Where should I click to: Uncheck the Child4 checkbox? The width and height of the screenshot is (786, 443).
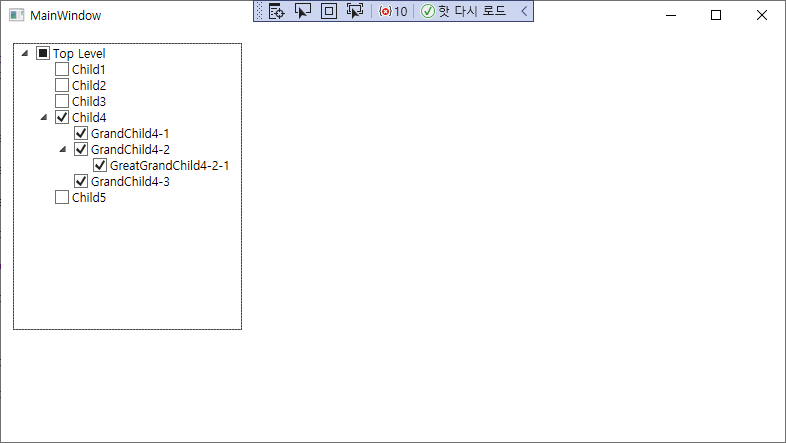(62, 117)
